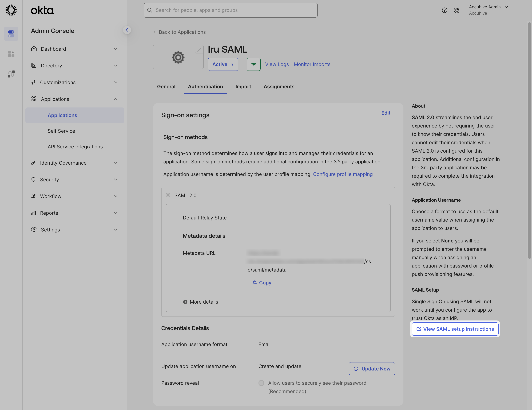Focus the search for people, apps and groups field
This screenshot has height=410, width=532.
[231, 10]
